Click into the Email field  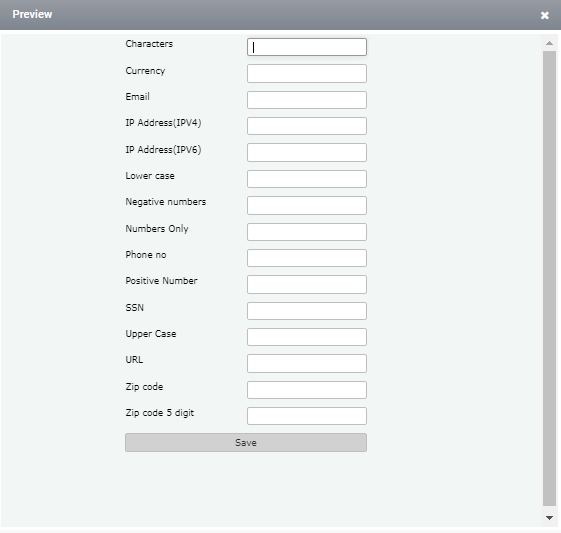(307, 100)
